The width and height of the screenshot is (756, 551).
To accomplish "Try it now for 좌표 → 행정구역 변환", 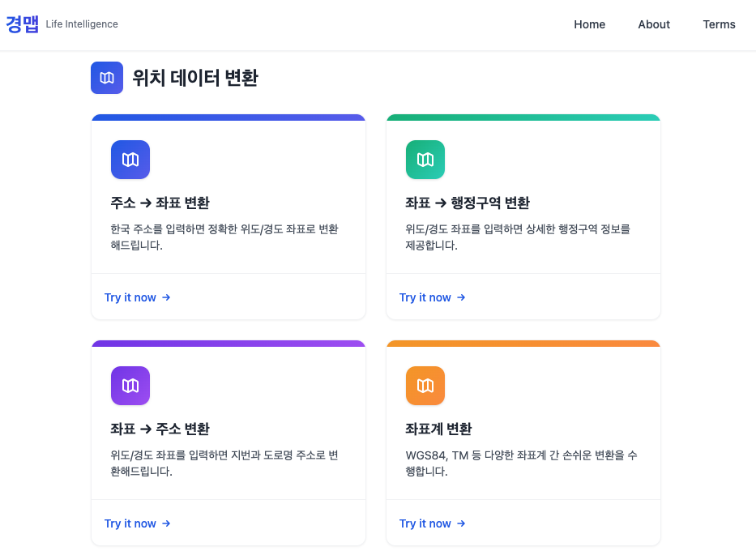I will [x=433, y=297].
